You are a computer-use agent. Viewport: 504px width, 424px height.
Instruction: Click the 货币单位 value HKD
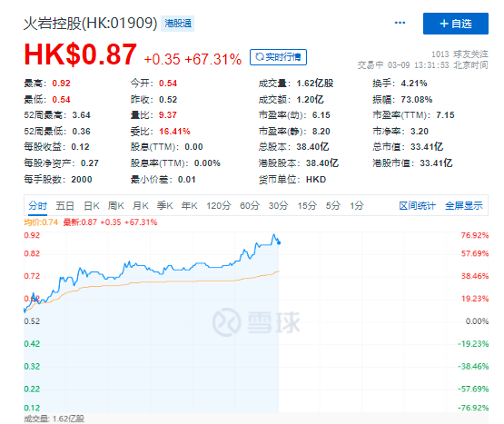pos(316,180)
